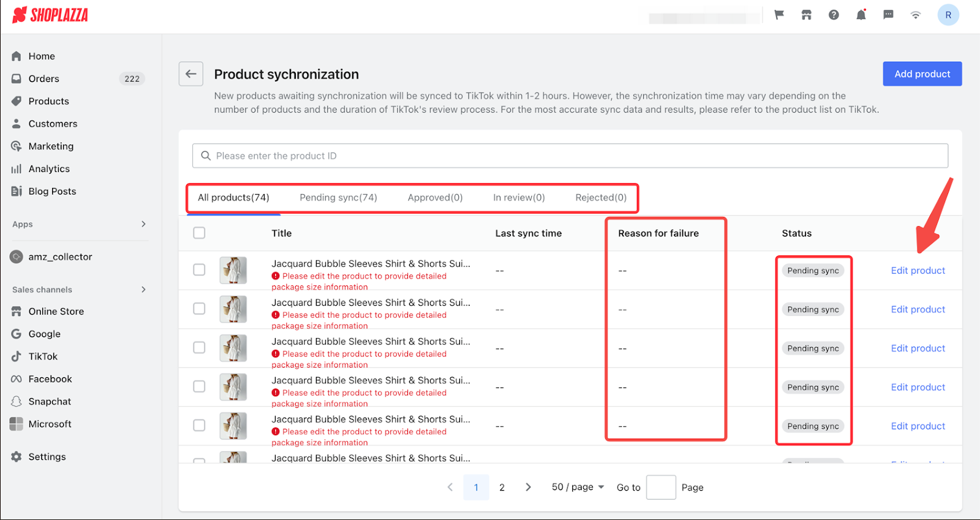Expand the Apps section chevron

pos(143,224)
